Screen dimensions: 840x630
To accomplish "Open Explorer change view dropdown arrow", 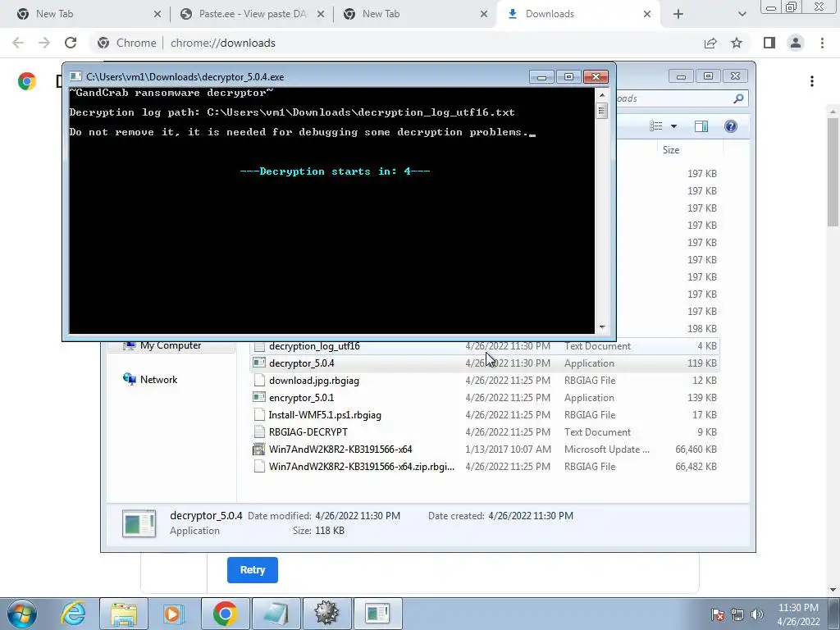I will 674,126.
